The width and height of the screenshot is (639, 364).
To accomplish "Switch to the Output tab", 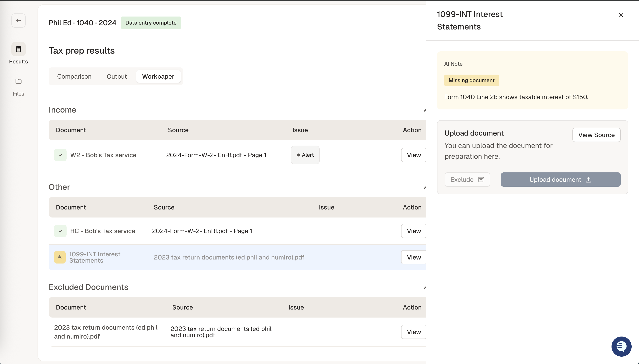I will pos(117,77).
